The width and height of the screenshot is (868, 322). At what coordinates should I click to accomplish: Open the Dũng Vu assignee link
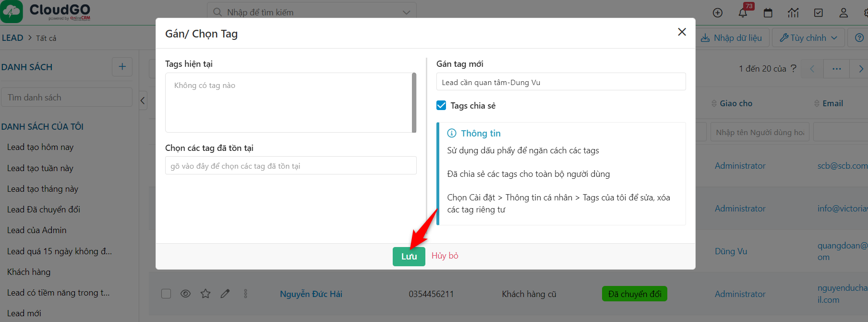[x=731, y=251]
